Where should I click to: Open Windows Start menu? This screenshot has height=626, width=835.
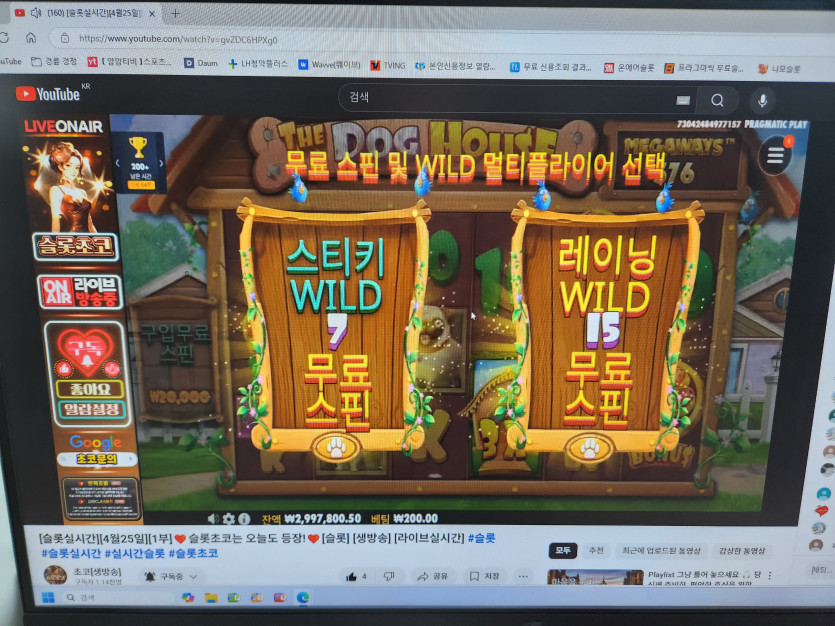point(48,598)
